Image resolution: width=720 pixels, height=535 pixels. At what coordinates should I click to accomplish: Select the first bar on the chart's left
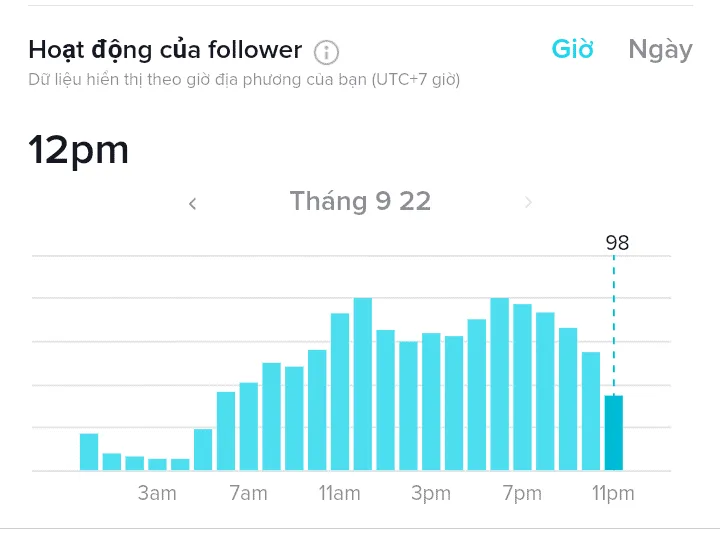[x=89, y=452]
